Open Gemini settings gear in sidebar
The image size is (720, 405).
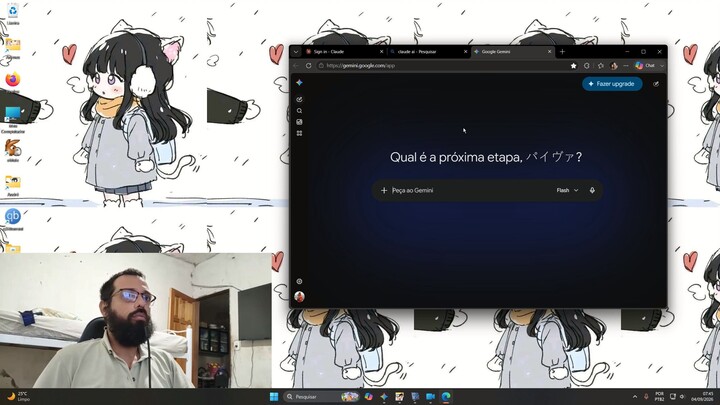tap(299, 281)
